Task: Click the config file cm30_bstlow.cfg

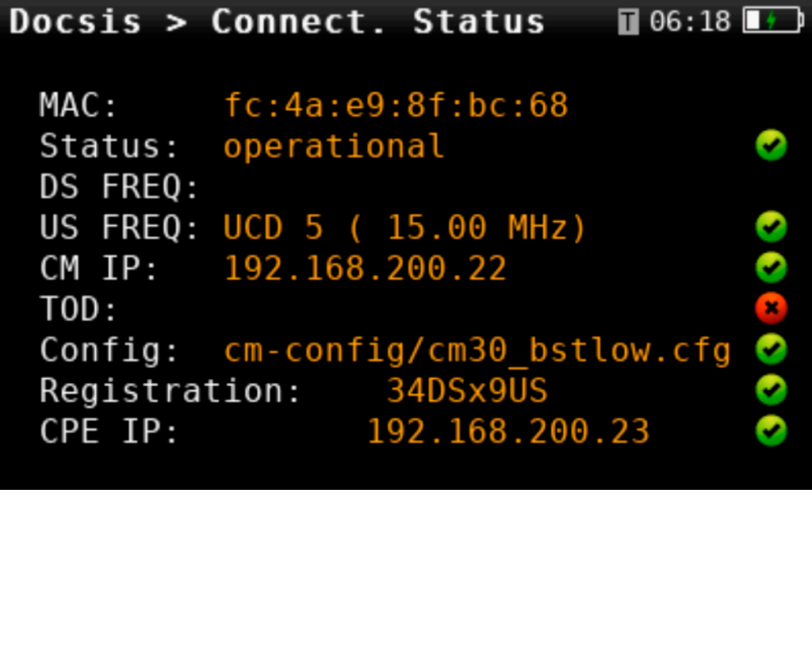Action: pyautogui.click(x=477, y=350)
